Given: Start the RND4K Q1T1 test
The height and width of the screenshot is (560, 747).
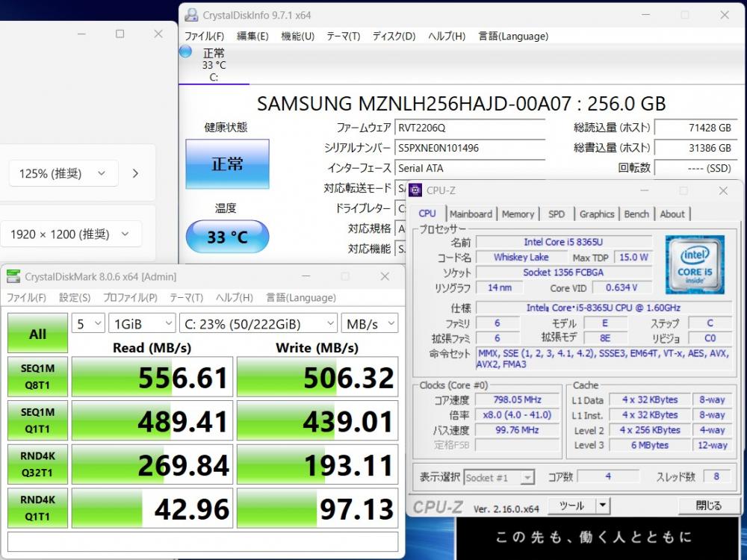Looking at the screenshot, I should coord(37,508).
